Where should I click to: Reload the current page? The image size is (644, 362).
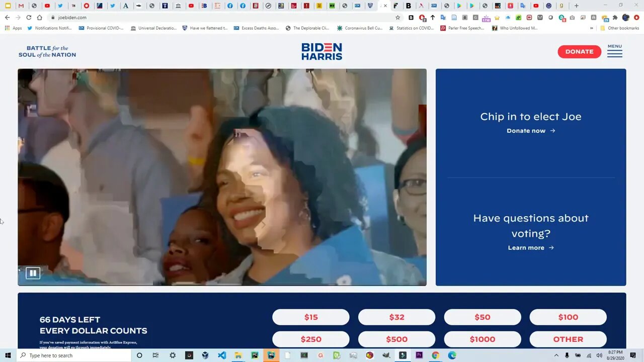pyautogui.click(x=29, y=17)
